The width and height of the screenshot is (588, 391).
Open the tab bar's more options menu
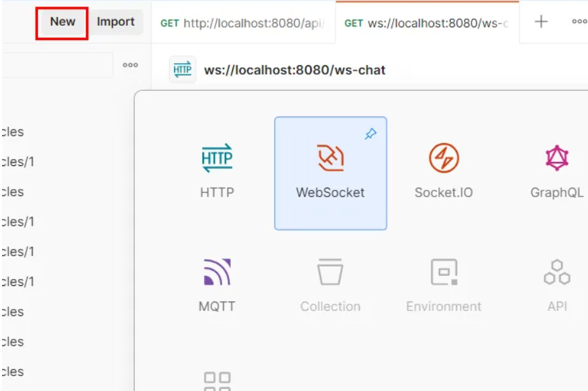(579, 22)
